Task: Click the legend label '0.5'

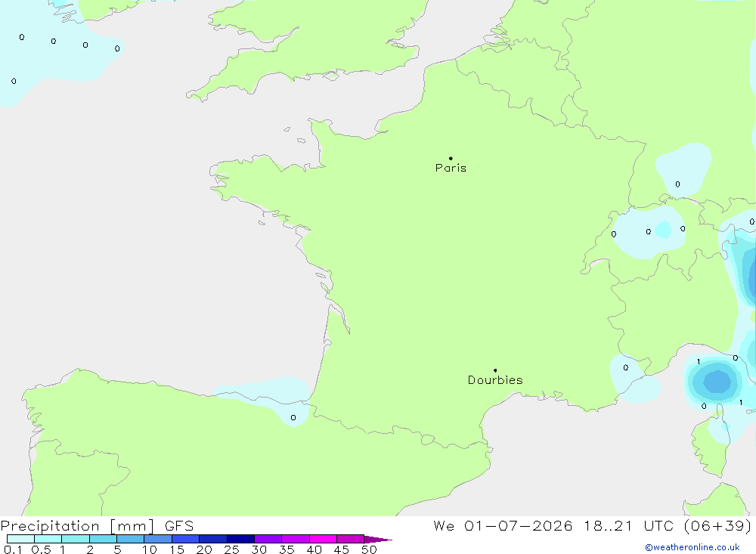Action: click(x=41, y=549)
